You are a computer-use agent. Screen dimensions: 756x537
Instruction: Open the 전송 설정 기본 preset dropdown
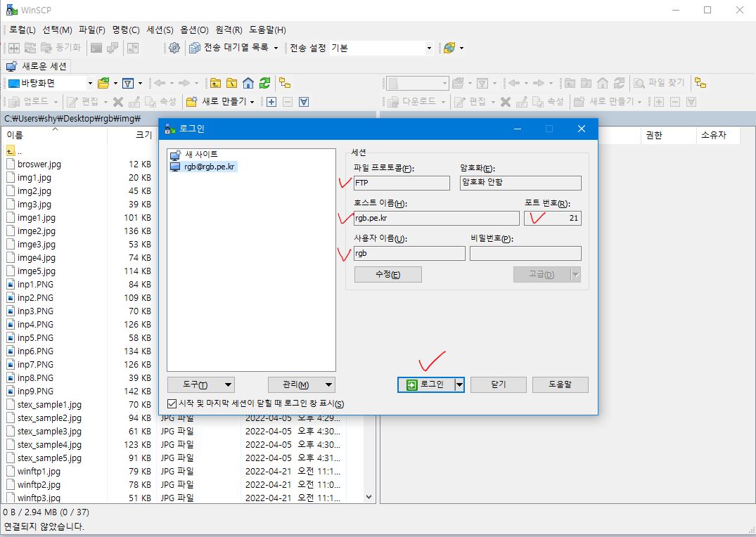[x=428, y=48]
